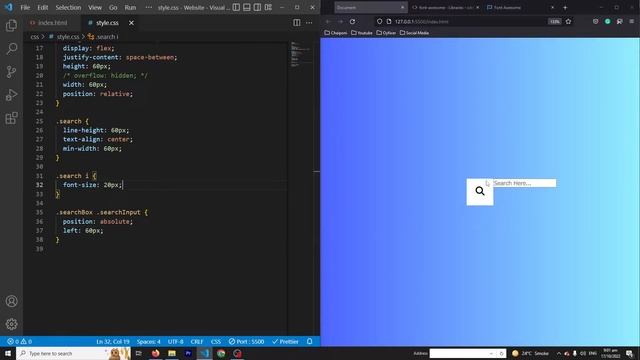Screen dimensions: 640x360
Task: Click Ln 32, Col 19 in status bar
Action: coord(113,342)
